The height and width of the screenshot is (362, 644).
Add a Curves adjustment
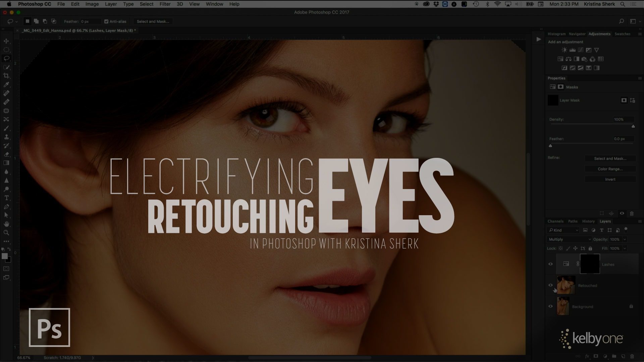[580, 50]
